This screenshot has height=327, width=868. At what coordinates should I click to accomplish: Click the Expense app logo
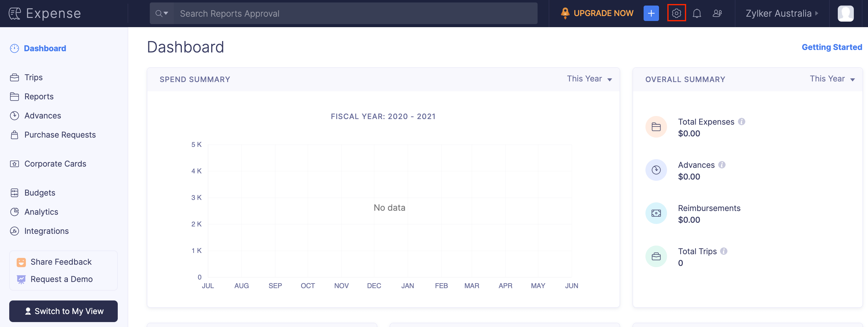click(x=44, y=14)
